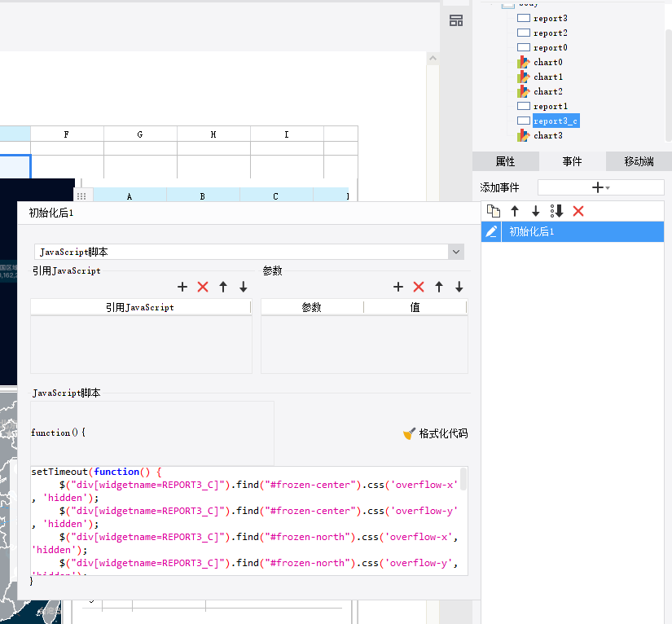
Task: Add a referenced JavaScript entry
Action: point(182,287)
